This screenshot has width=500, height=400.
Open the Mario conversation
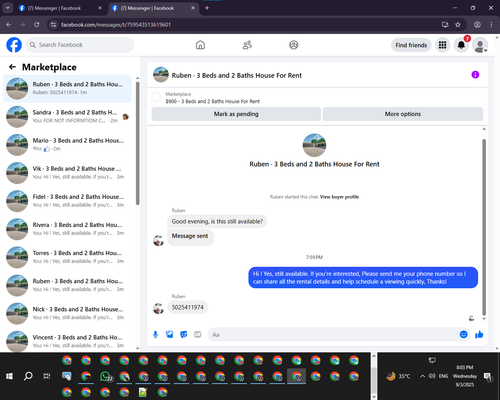(67, 145)
